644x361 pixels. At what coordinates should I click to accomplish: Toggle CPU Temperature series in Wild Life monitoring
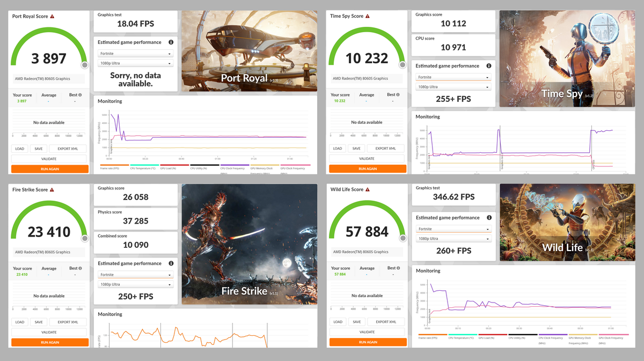tap(463, 336)
